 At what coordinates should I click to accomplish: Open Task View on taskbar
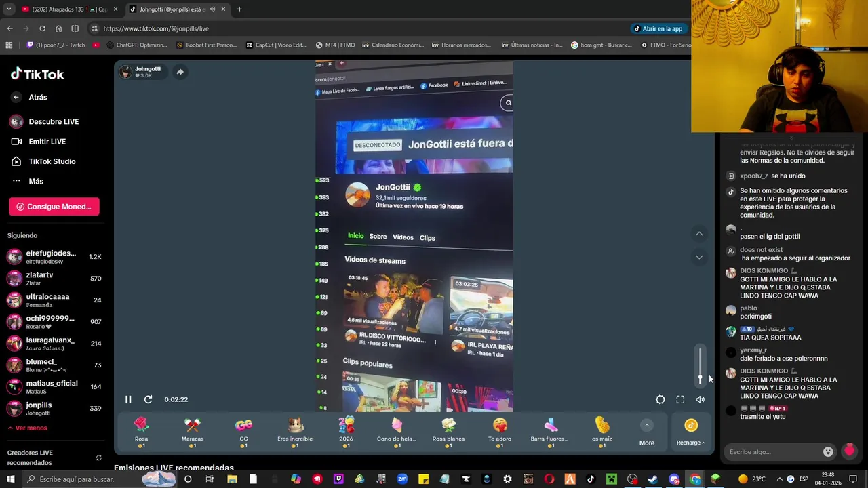(x=209, y=479)
